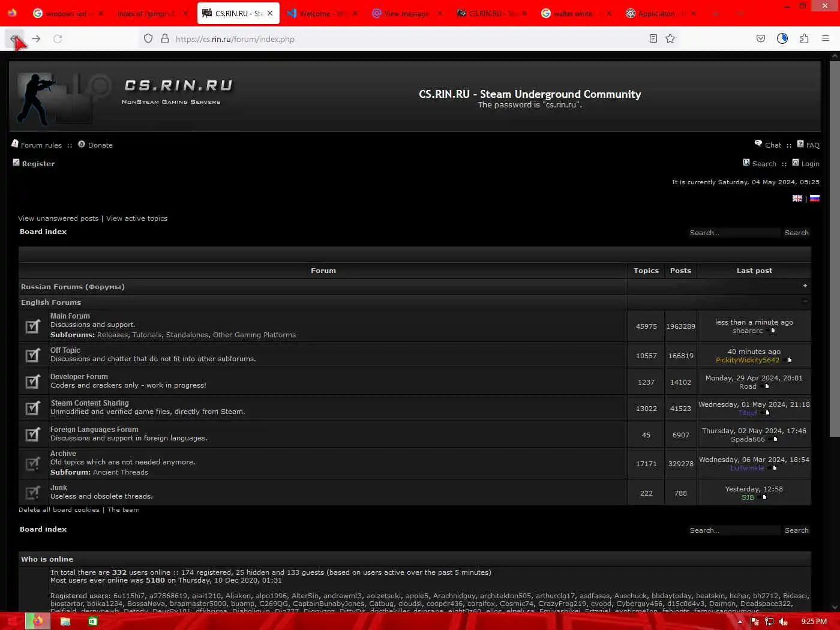
Task: Open the Pocket save icon
Action: pos(761,39)
